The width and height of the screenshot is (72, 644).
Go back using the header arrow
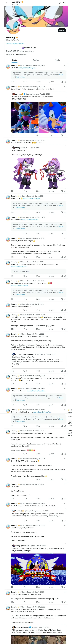pos(7,3)
